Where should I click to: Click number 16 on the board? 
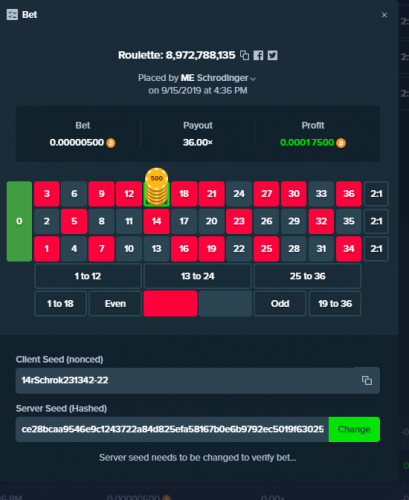(x=184, y=249)
